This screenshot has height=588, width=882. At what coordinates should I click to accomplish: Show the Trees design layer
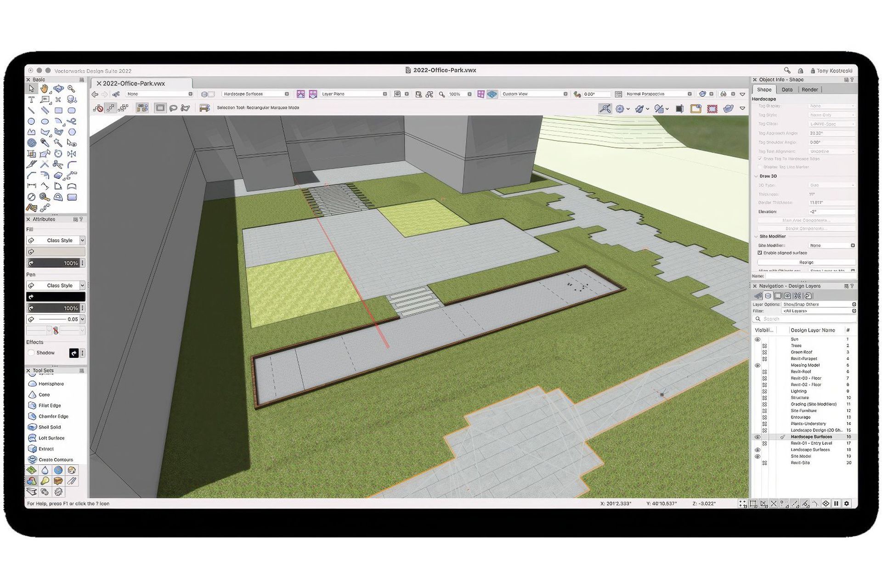(x=764, y=345)
